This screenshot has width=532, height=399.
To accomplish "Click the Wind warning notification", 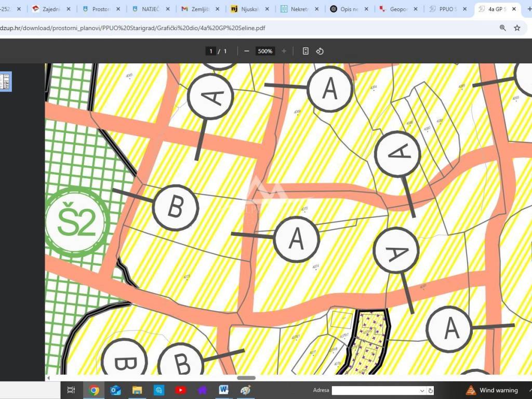I will pos(491,390).
